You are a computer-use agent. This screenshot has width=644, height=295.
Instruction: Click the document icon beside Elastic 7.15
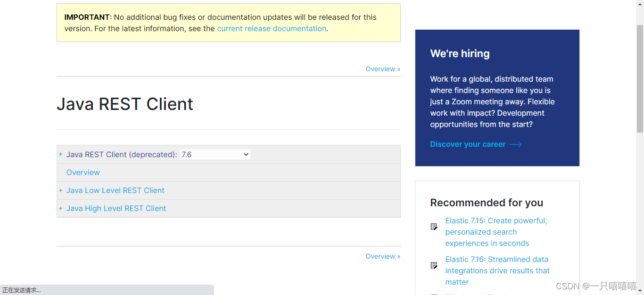pos(434,227)
